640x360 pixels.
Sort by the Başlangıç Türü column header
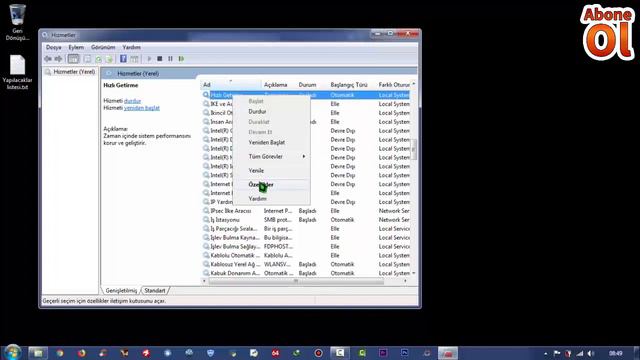(x=352, y=85)
